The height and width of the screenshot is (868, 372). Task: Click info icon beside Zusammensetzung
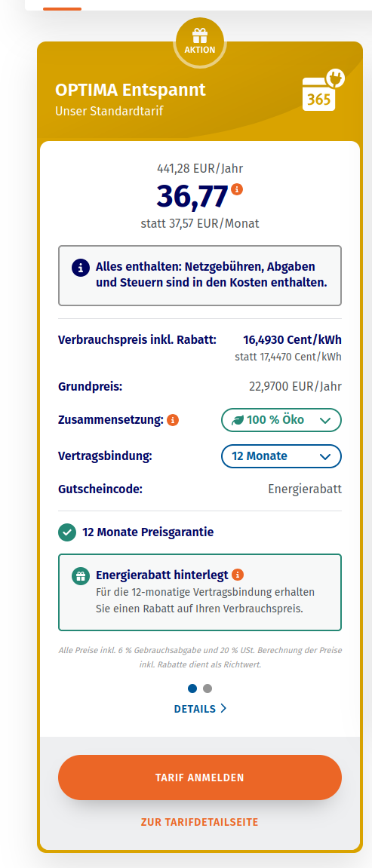coord(173,420)
